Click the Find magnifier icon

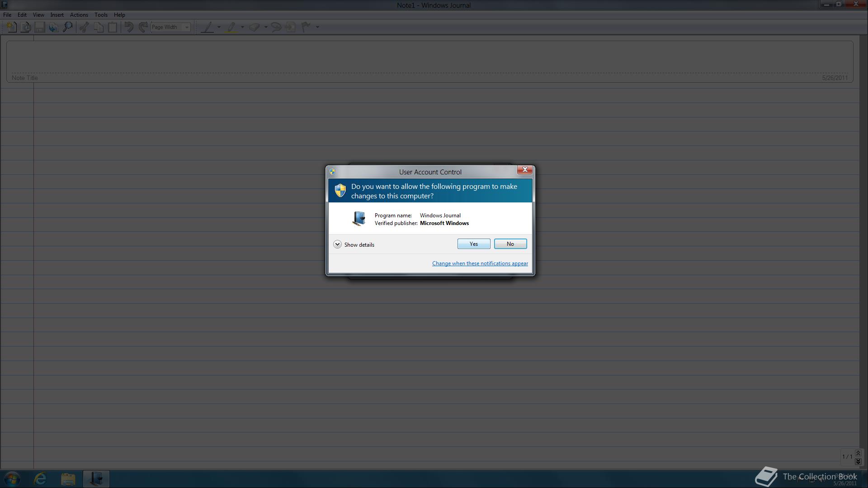point(68,27)
